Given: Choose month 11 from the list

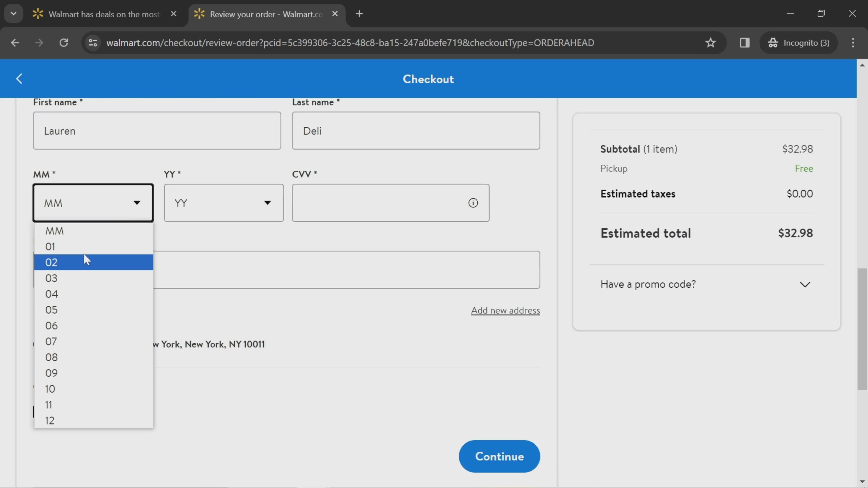Looking at the screenshot, I should pyautogui.click(x=94, y=405).
